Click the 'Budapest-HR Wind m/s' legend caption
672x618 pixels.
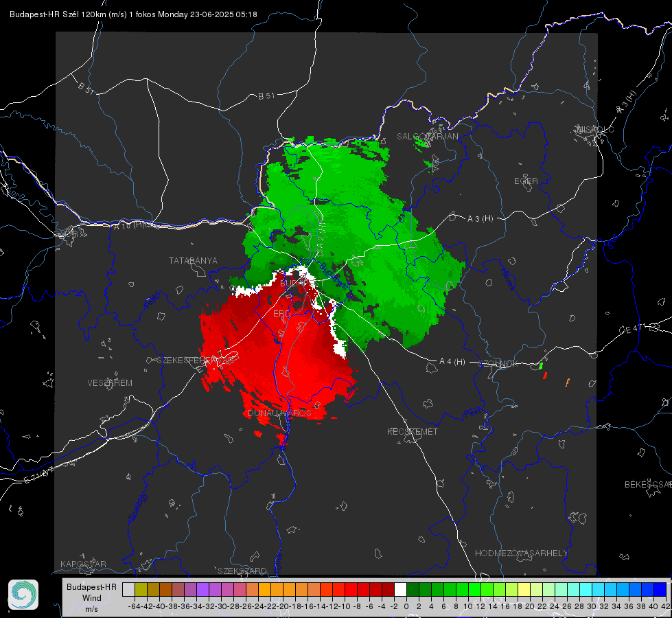point(92,597)
